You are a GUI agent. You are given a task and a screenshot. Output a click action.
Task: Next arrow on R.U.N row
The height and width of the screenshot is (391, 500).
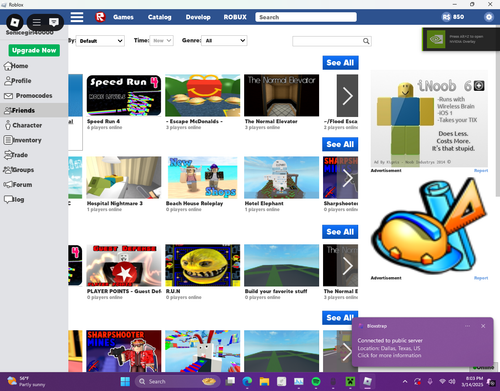[347, 266]
